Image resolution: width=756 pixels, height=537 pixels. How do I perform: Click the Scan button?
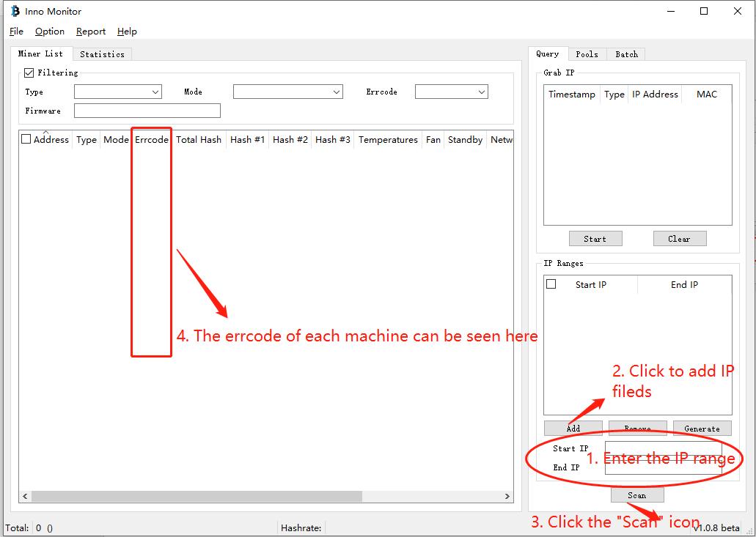(636, 495)
